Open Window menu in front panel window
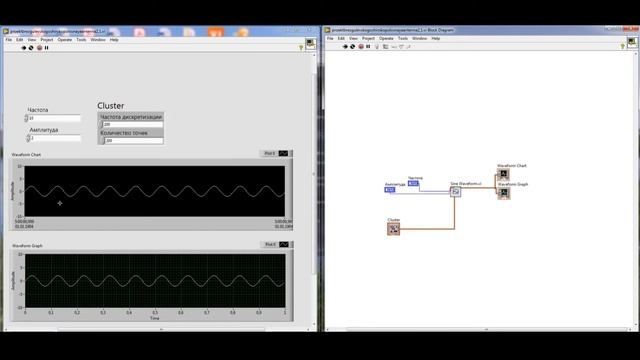Screen dimensions: 640x360 point(98,40)
